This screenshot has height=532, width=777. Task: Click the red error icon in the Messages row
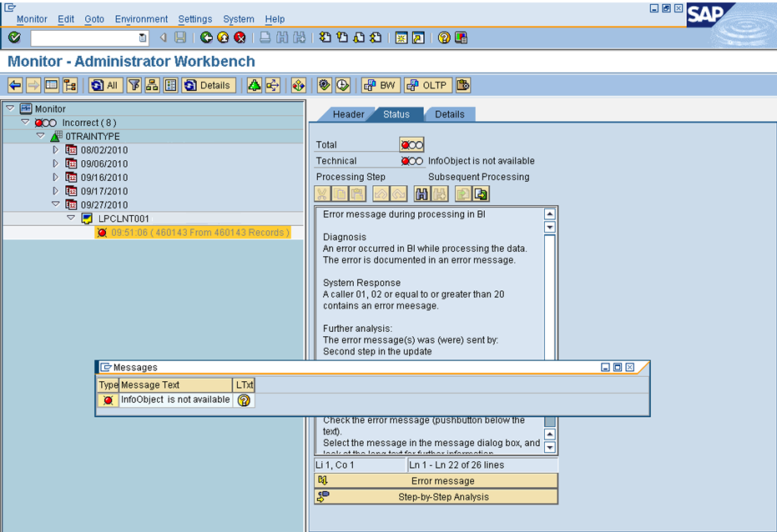coord(108,400)
